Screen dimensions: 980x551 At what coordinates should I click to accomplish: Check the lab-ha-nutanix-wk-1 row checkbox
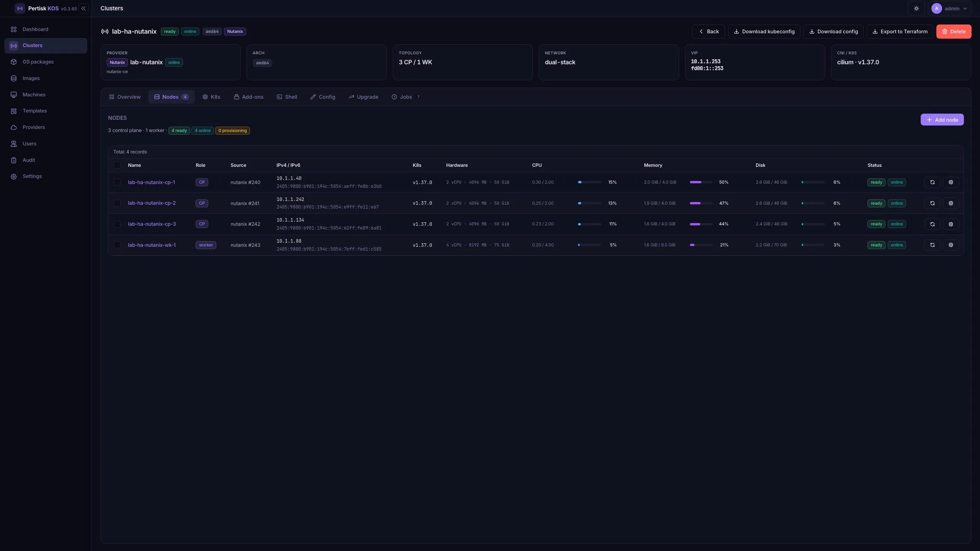(x=117, y=245)
